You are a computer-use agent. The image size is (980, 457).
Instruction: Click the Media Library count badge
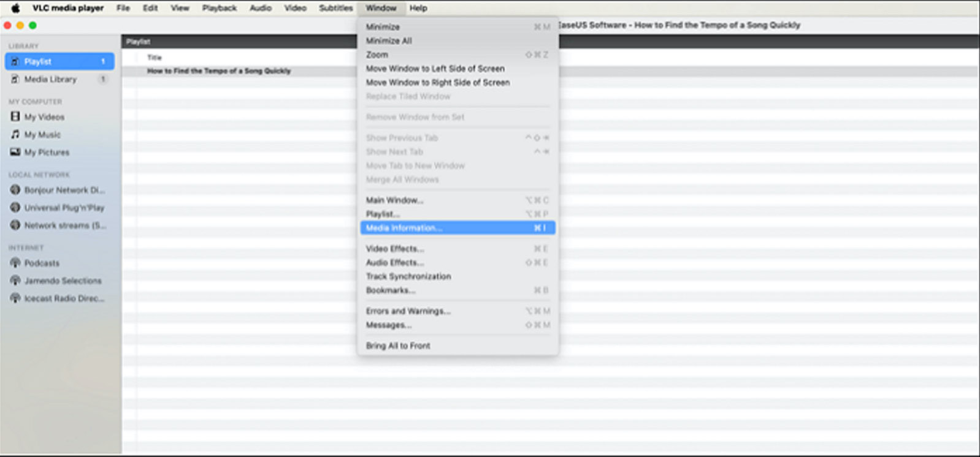[x=103, y=79]
